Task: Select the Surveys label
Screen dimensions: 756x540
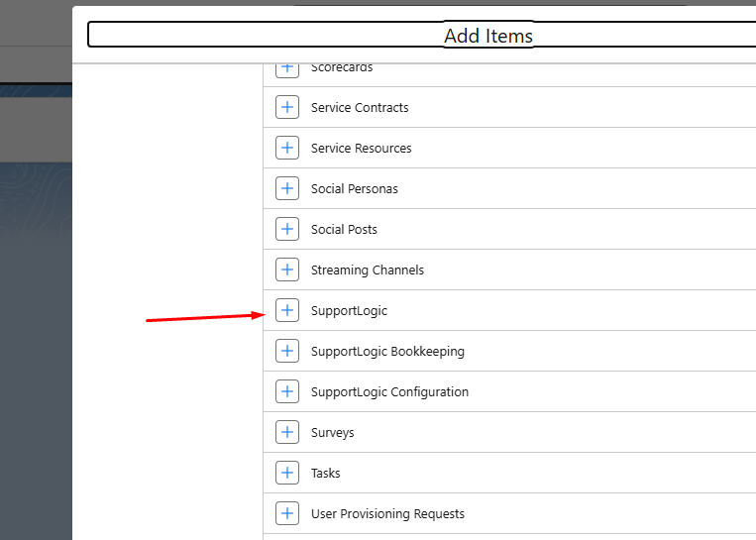Action: (332, 433)
